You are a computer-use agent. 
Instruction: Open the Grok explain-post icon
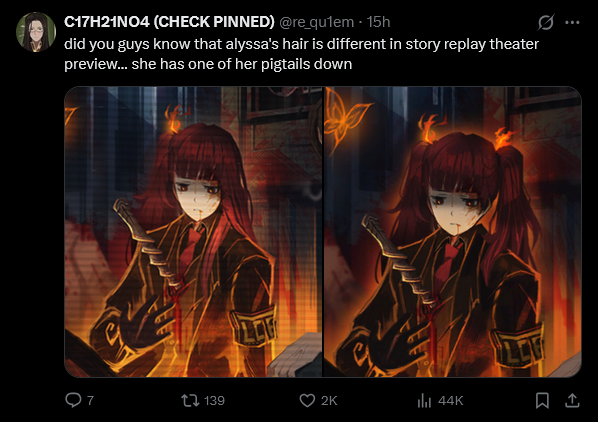click(x=545, y=22)
